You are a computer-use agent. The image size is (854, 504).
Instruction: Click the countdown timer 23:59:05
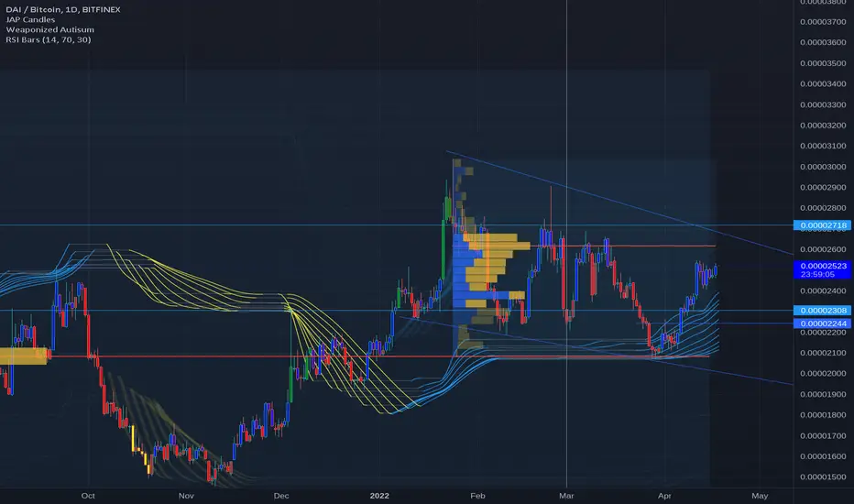click(817, 274)
